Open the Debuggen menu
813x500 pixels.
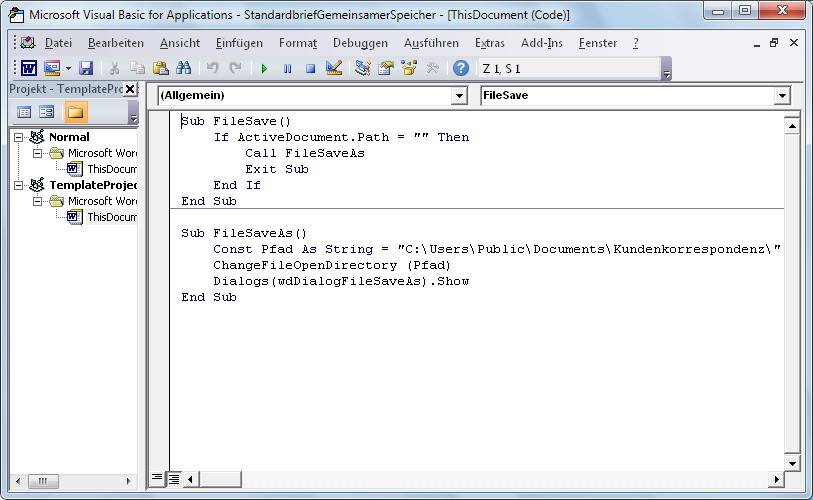(x=360, y=43)
